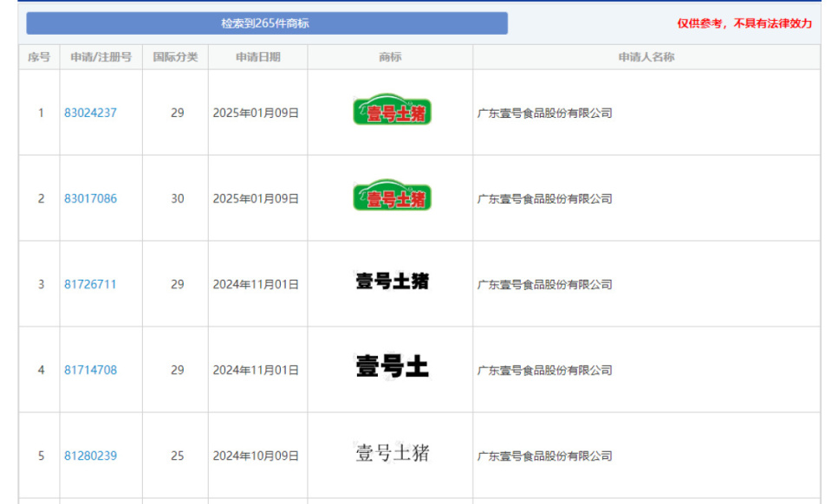Open application number 83024237
The width and height of the screenshot is (832, 504).
coord(90,113)
